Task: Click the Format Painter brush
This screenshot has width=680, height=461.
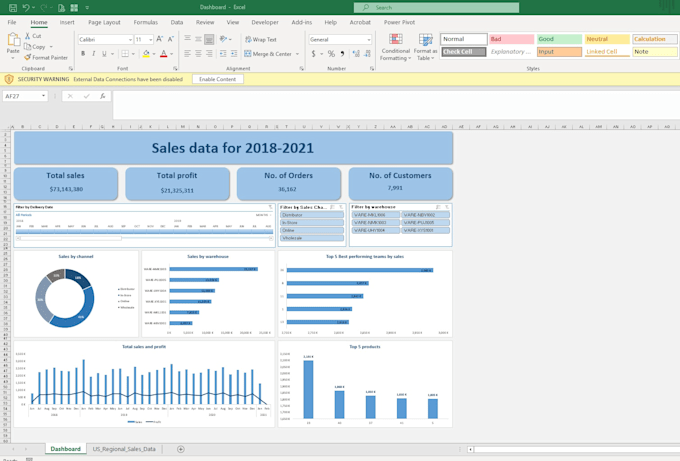Action: 46,57
